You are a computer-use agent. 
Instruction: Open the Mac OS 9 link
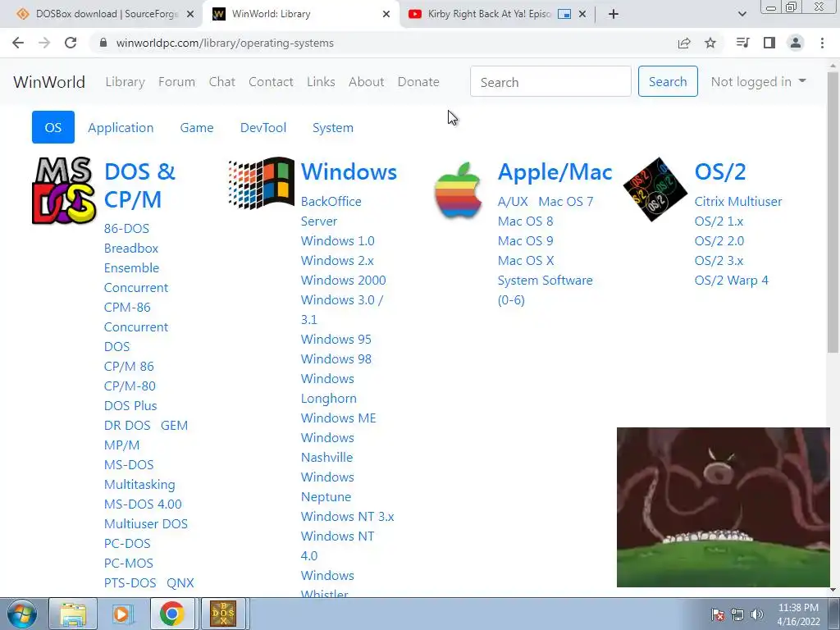525,240
